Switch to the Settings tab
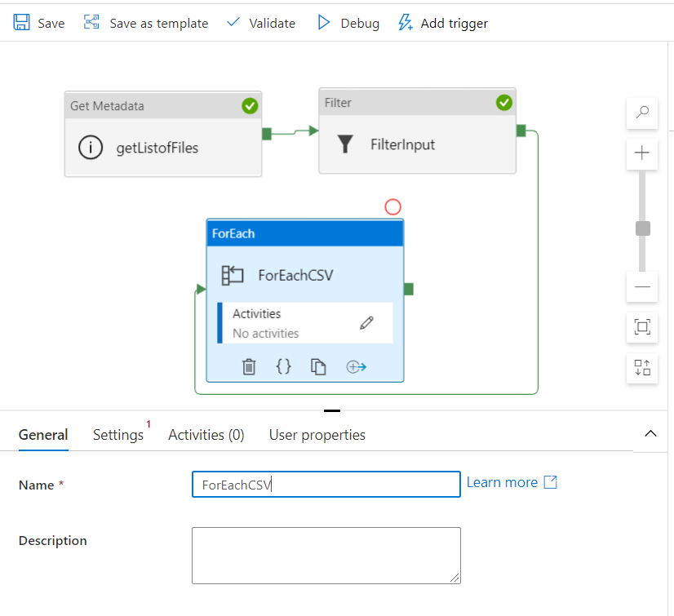The height and width of the screenshot is (616, 674). [x=118, y=435]
